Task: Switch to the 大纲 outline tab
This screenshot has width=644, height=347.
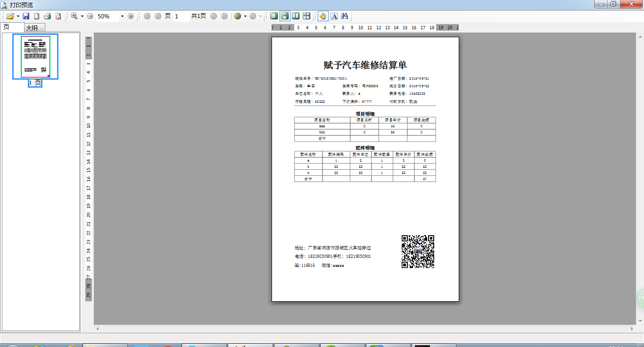Action: [32, 28]
